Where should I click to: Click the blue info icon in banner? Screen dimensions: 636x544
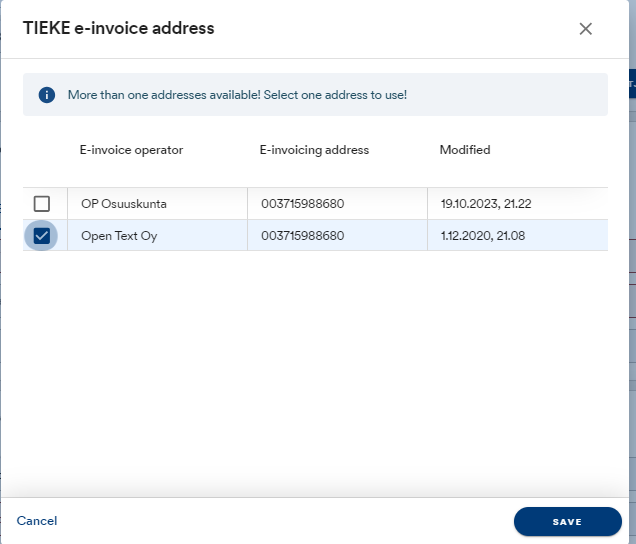pos(46,95)
